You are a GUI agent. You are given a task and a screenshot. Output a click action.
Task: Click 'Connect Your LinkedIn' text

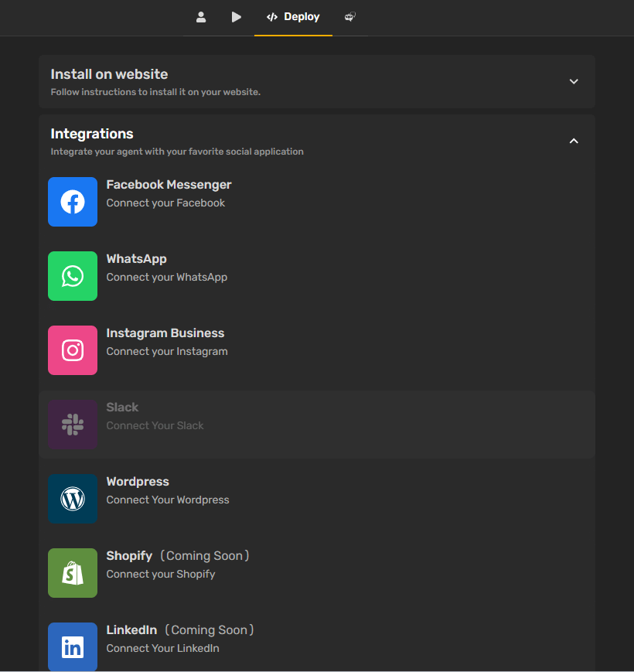(163, 649)
